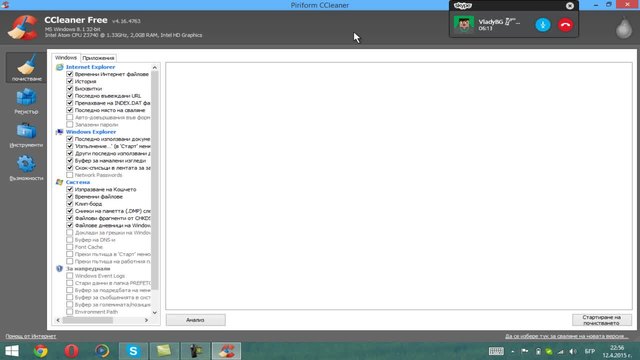Open Windows Media Player from the taskbar
This screenshot has height=360, width=640.
click(102, 351)
